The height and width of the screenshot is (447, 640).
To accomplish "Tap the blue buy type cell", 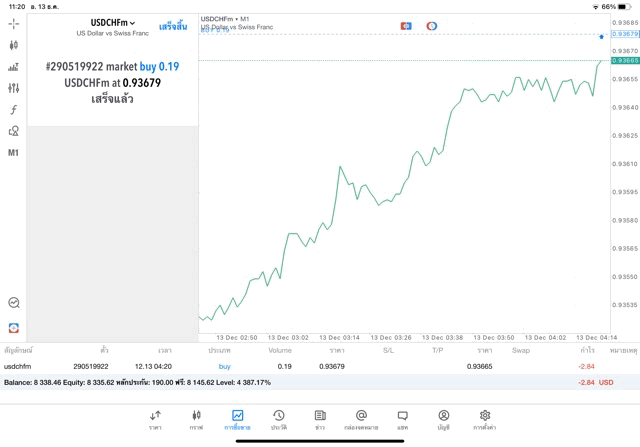I will point(224,367).
